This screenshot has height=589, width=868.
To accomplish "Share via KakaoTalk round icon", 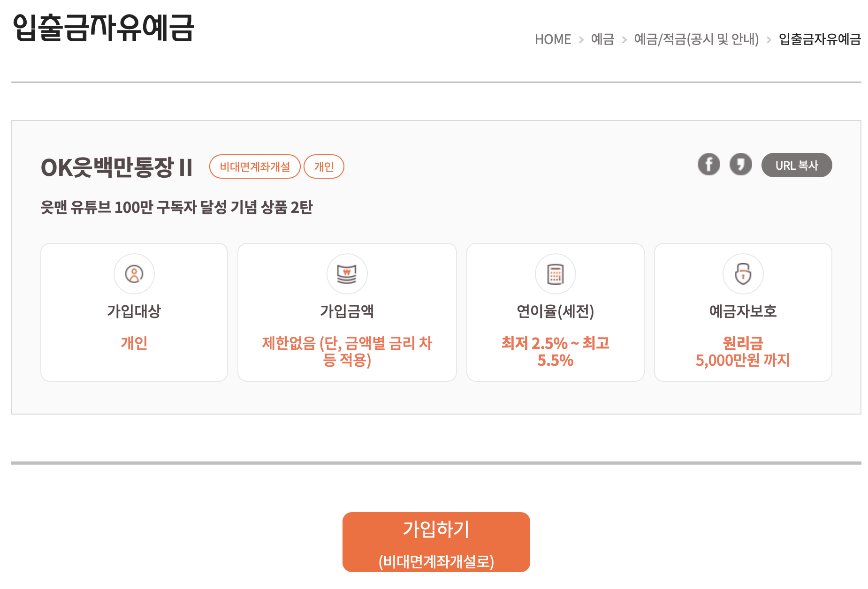I will click(740, 165).
